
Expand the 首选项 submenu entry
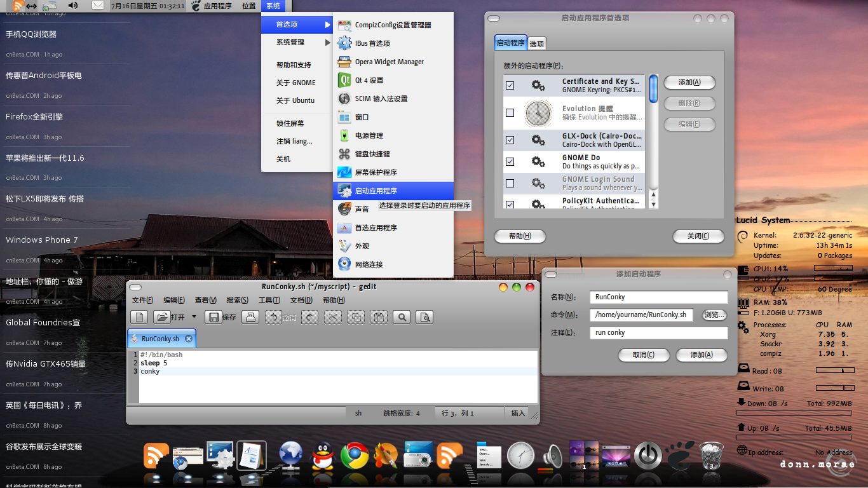tap(297, 25)
